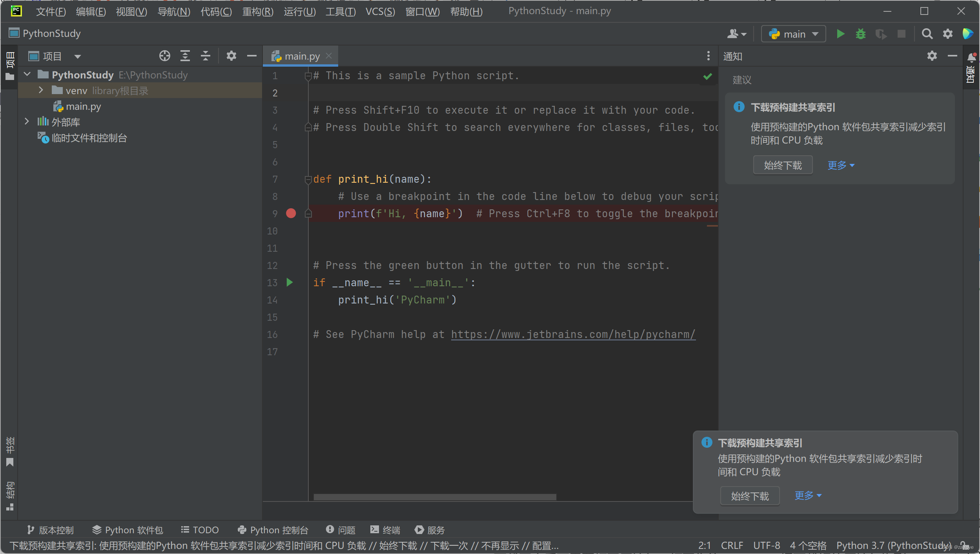
Task: Open the Python 控制台 tool window
Action: tap(273, 530)
